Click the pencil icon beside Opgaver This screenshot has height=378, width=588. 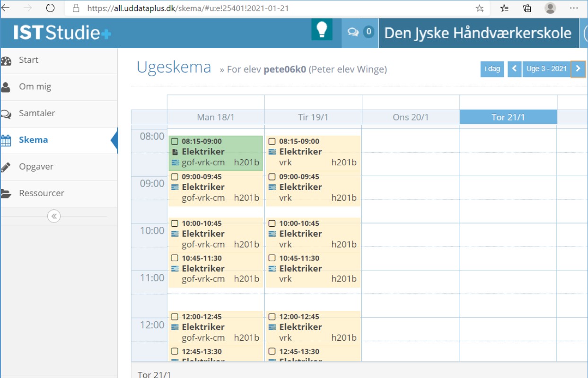click(6, 167)
